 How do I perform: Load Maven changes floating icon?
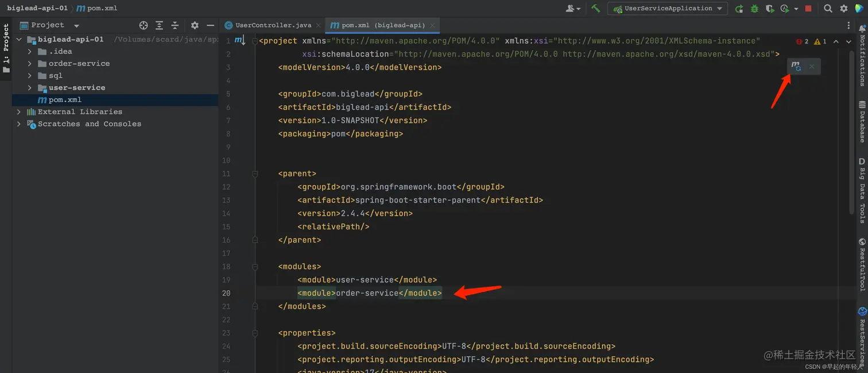pyautogui.click(x=796, y=66)
